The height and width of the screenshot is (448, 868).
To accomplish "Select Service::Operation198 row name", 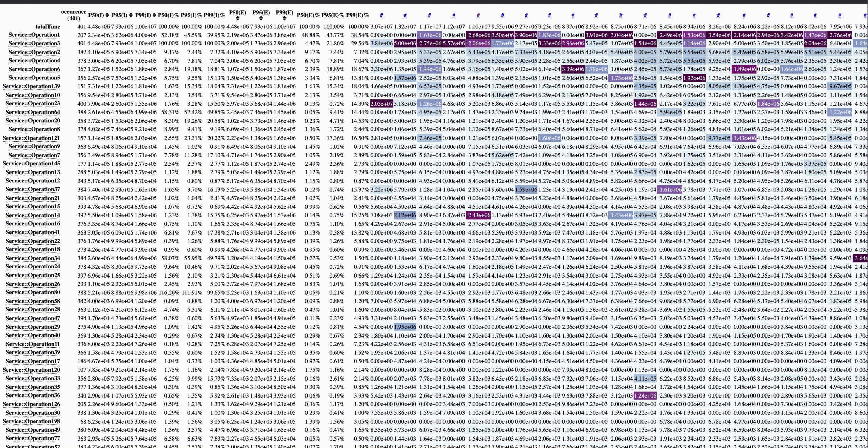I will [31, 421].
